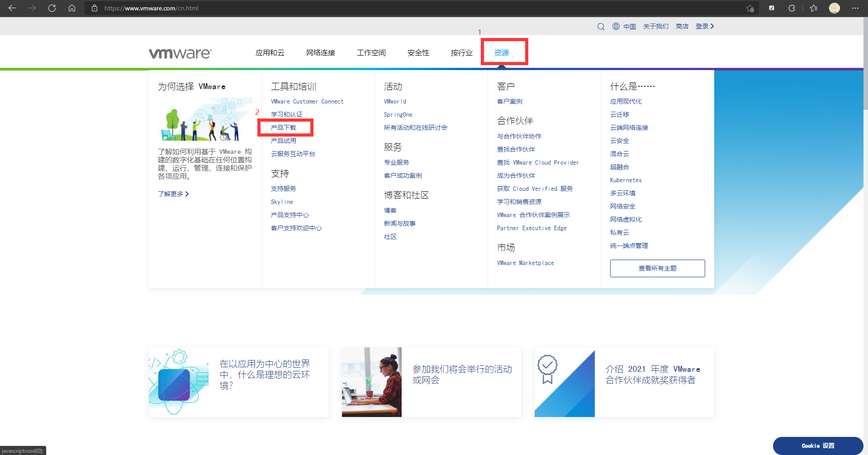Open 查找 VMware Cloud Provider link
Image resolution: width=868 pixels, height=455 pixels.
(x=538, y=163)
